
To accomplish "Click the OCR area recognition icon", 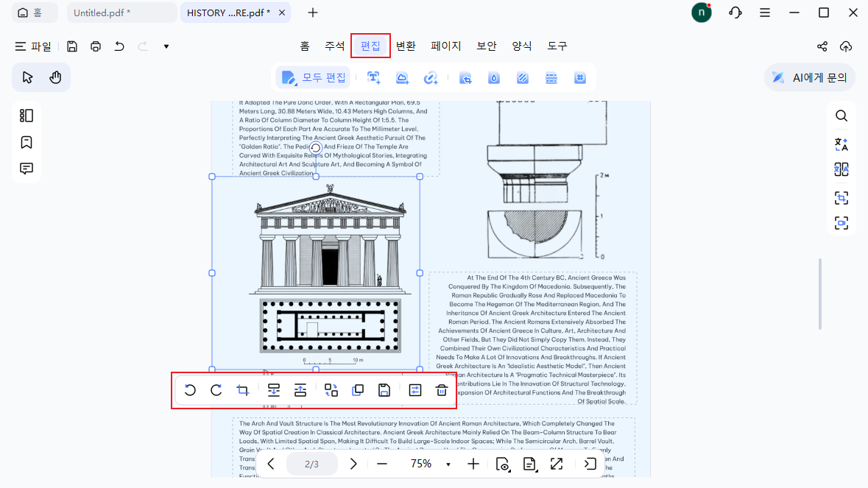I will point(841,197).
